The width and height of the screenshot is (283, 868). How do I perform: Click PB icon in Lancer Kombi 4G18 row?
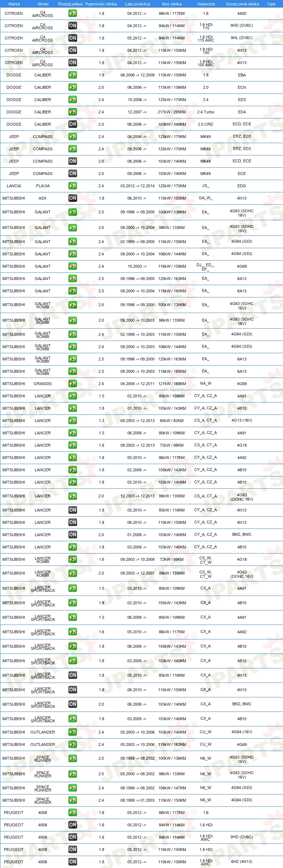73,559
